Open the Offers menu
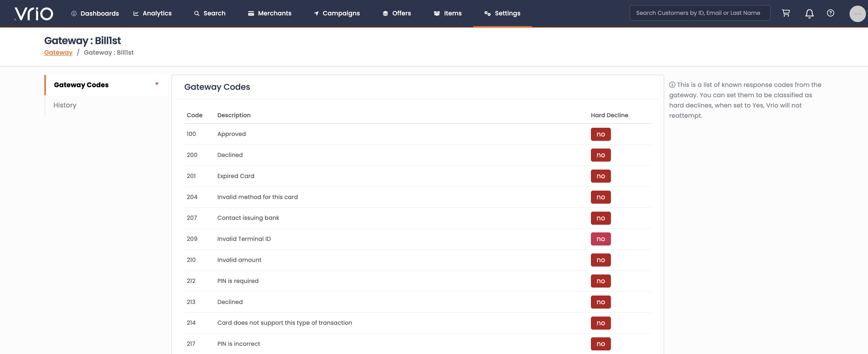 (397, 14)
